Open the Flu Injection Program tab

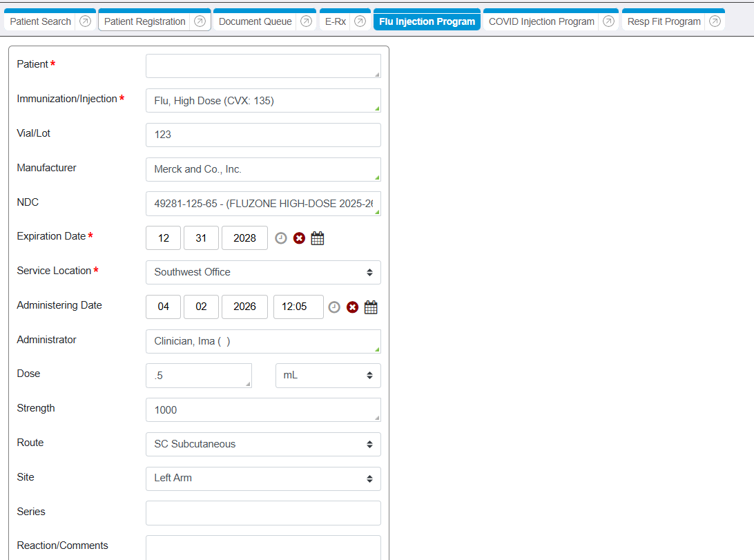coord(427,21)
